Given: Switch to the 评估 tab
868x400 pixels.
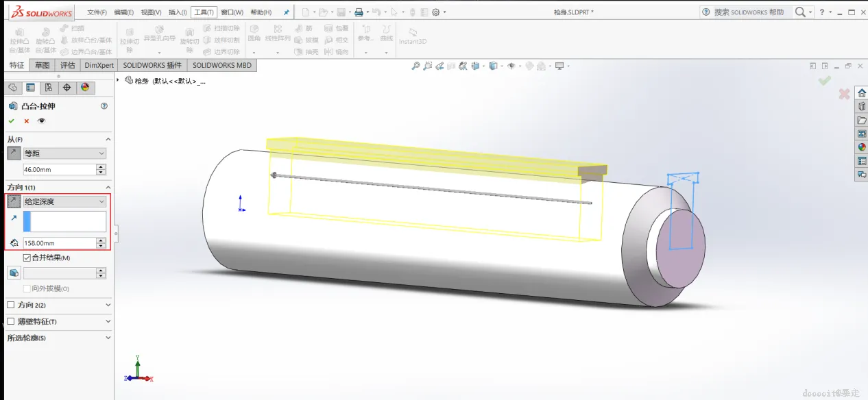Looking at the screenshot, I should pos(68,65).
